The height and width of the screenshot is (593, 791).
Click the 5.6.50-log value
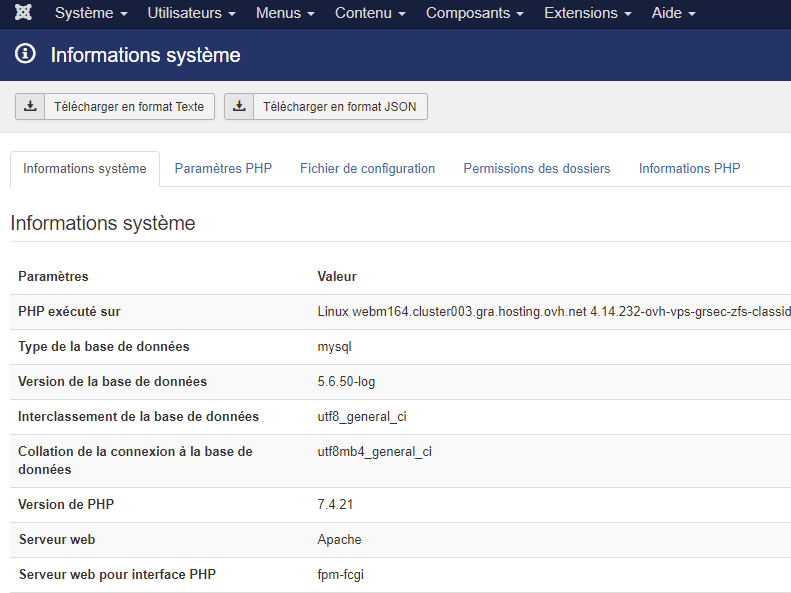pos(346,382)
